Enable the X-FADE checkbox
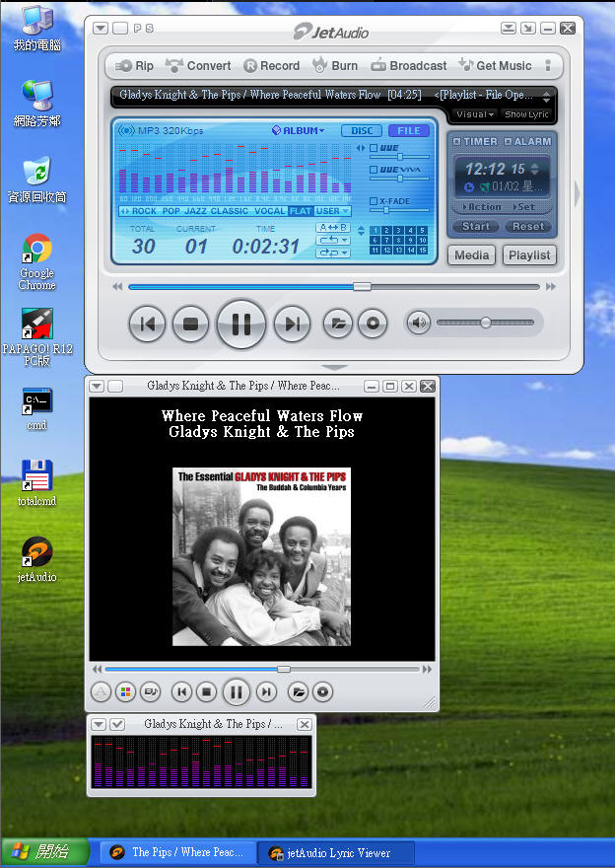The width and height of the screenshot is (615, 868). pyautogui.click(x=374, y=201)
